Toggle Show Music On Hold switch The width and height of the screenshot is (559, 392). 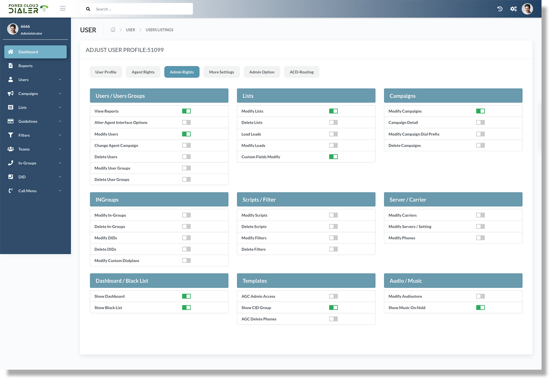coord(480,308)
